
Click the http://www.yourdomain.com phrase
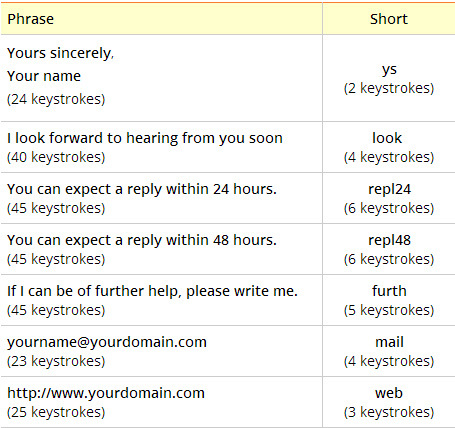pyautogui.click(x=106, y=393)
